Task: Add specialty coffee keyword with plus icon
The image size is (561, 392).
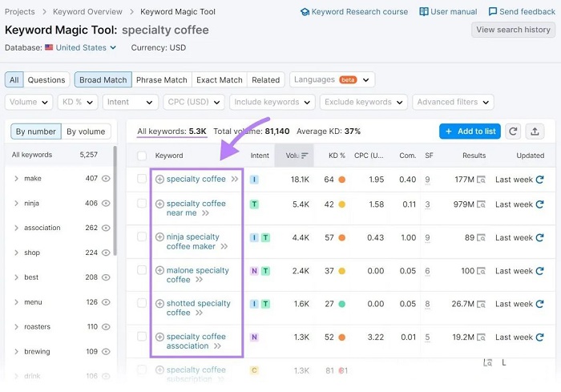Action: click(160, 179)
